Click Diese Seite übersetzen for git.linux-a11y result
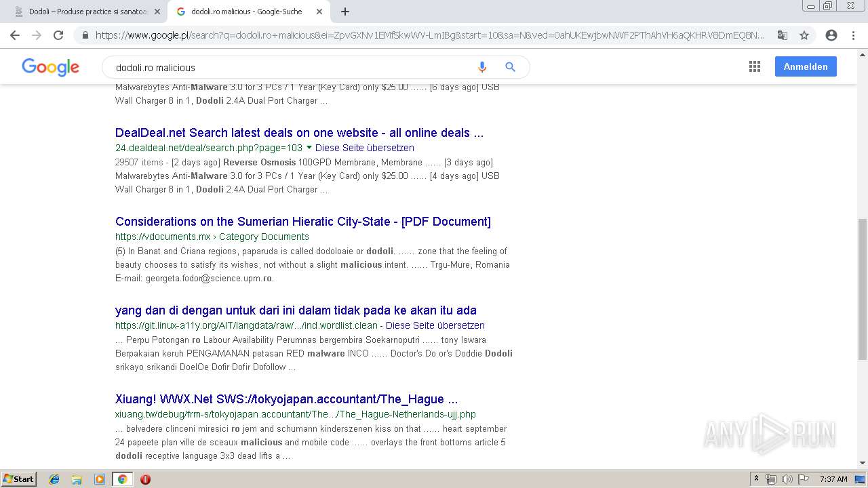Screen dimensions: 868x488 coord(435,325)
